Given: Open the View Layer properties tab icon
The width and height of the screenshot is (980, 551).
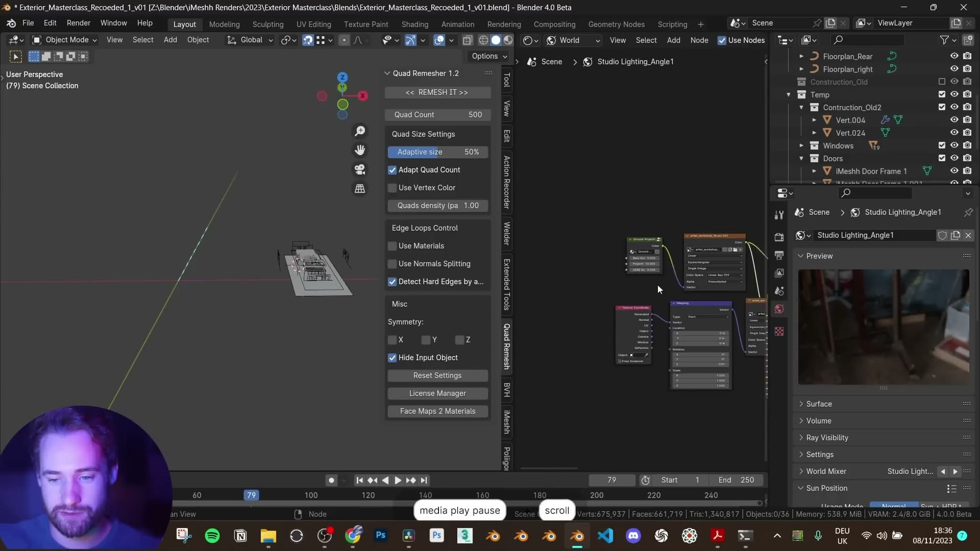Looking at the screenshot, I should click(779, 273).
